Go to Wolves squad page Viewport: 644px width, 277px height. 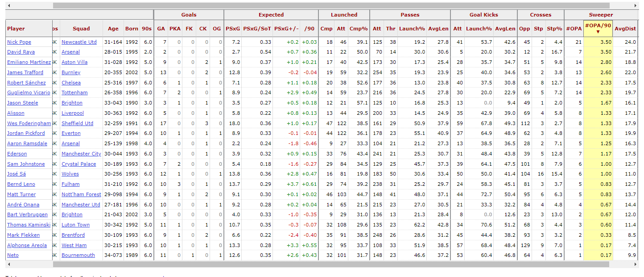click(70, 174)
